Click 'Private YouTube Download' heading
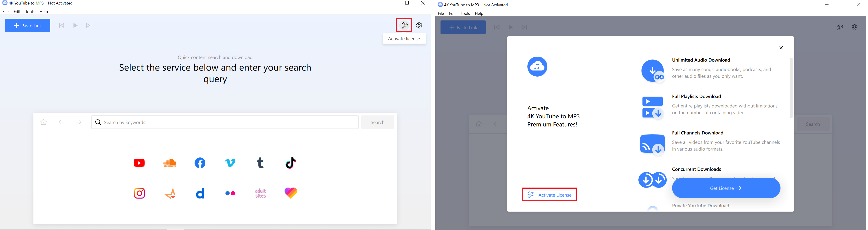Screen dimensions: 868x230 701,206
